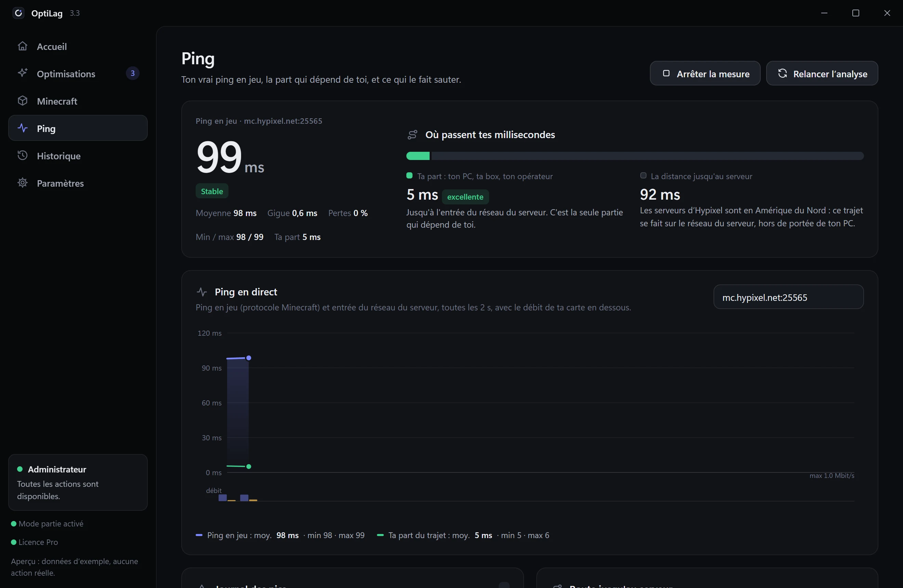Click the Paramètres gear icon
Screen dimensions: 903x588
point(22,183)
